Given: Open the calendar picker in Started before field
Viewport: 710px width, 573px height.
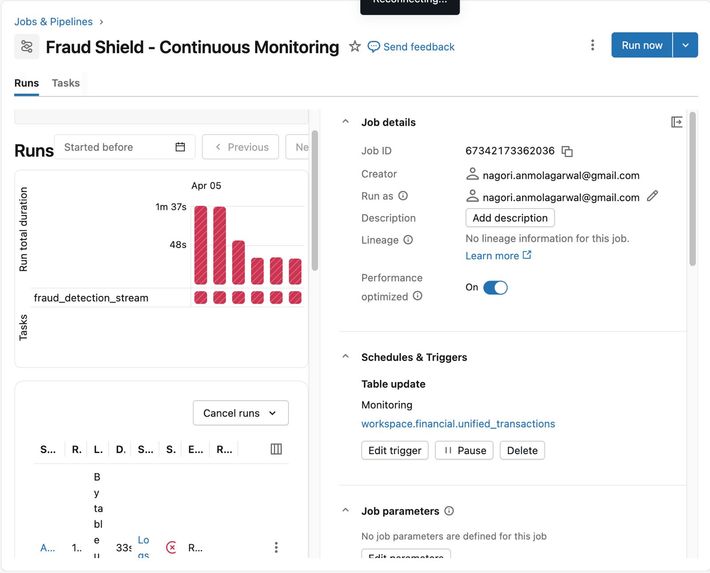Looking at the screenshot, I should coord(180,147).
